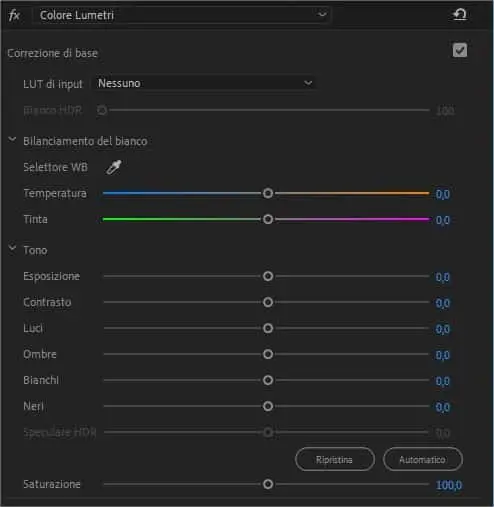Click the Bianchi slider handle
Screen dimensions: 494x507
pyautogui.click(x=268, y=380)
